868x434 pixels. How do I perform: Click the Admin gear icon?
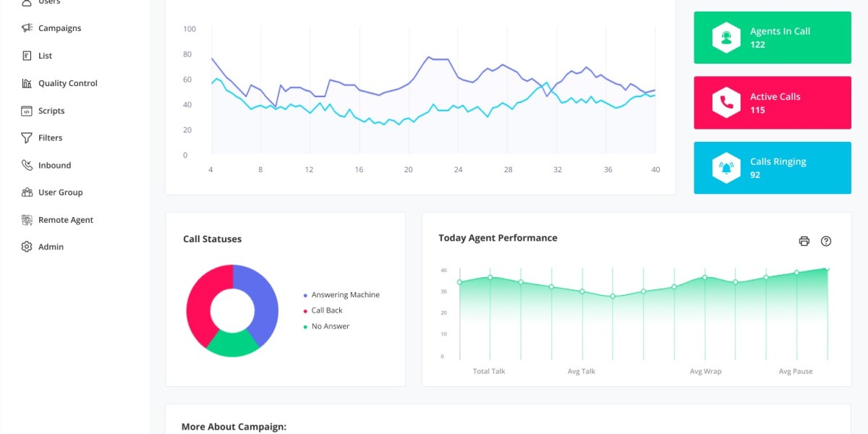[x=27, y=247]
